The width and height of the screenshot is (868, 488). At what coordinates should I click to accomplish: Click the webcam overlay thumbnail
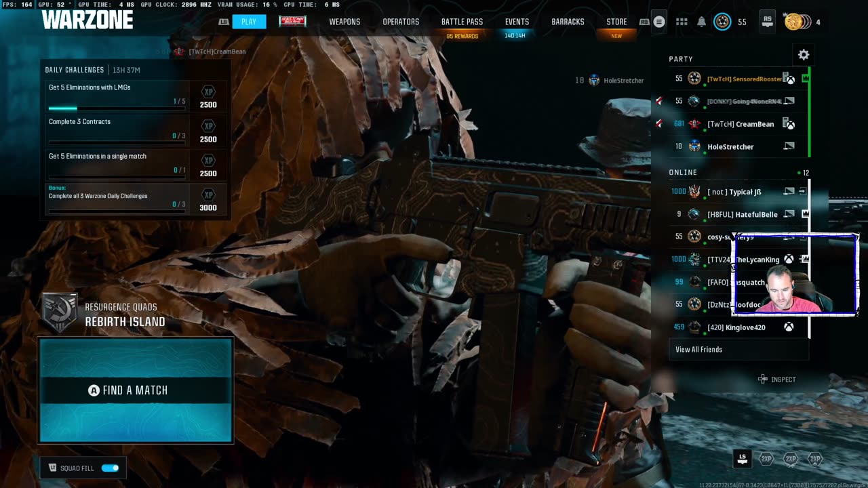click(x=795, y=274)
